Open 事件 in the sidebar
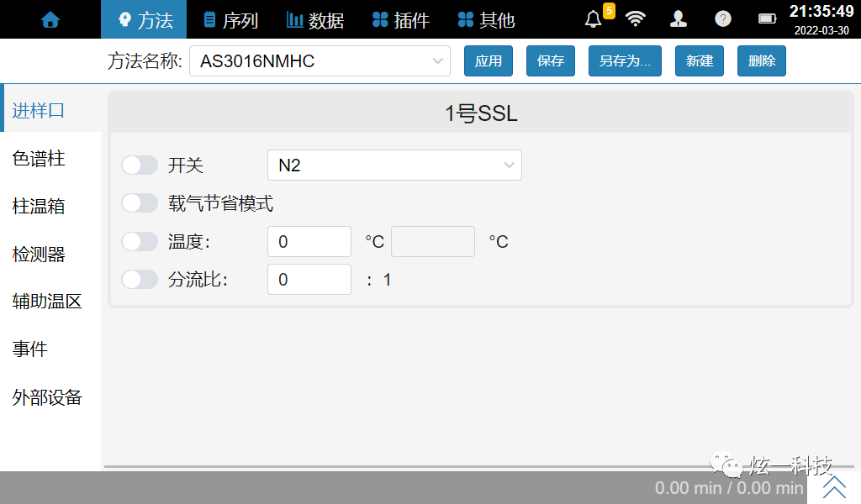The height and width of the screenshot is (504, 861). [50, 349]
